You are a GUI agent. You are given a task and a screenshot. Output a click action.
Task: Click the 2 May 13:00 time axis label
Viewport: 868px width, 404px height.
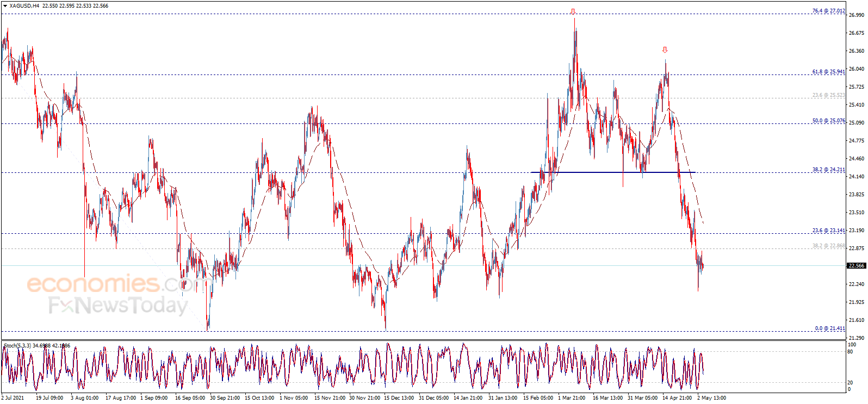pos(711,398)
